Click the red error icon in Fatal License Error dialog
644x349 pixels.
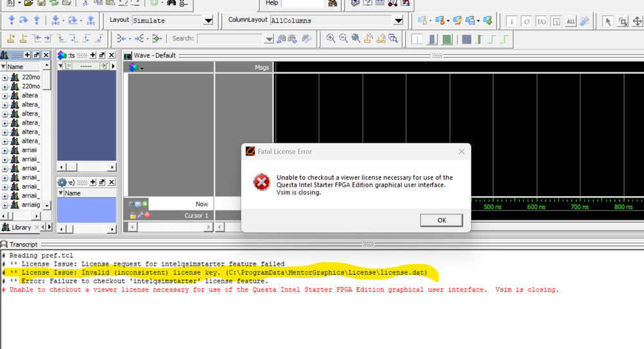point(262,182)
